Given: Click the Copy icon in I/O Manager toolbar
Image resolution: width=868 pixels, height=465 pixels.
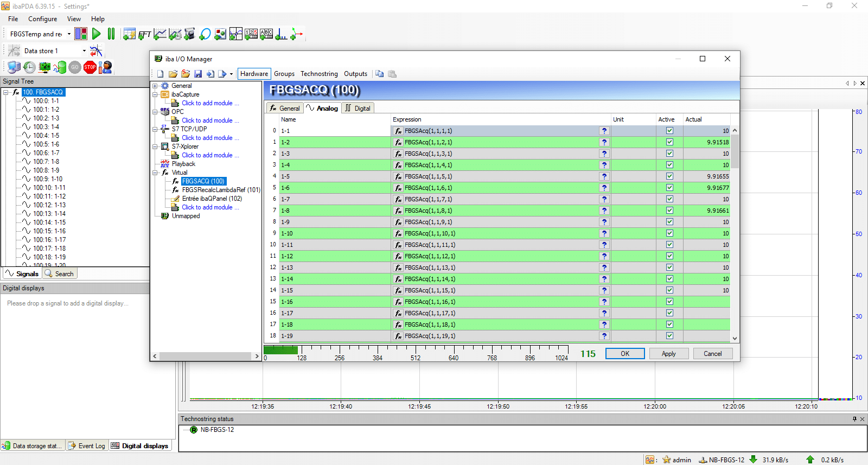Looking at the screenshot, I should [379, 74].
